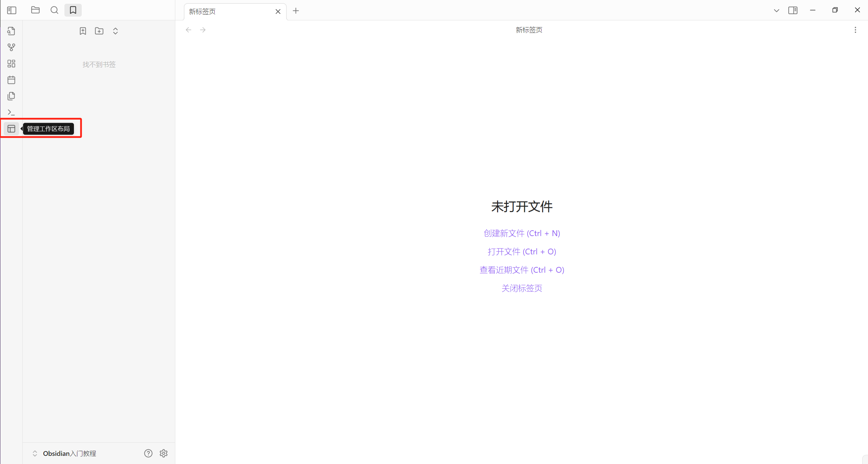This screenshot has height=464, width=868.
Task: Click the insert template icon
Action: point(11,96)
